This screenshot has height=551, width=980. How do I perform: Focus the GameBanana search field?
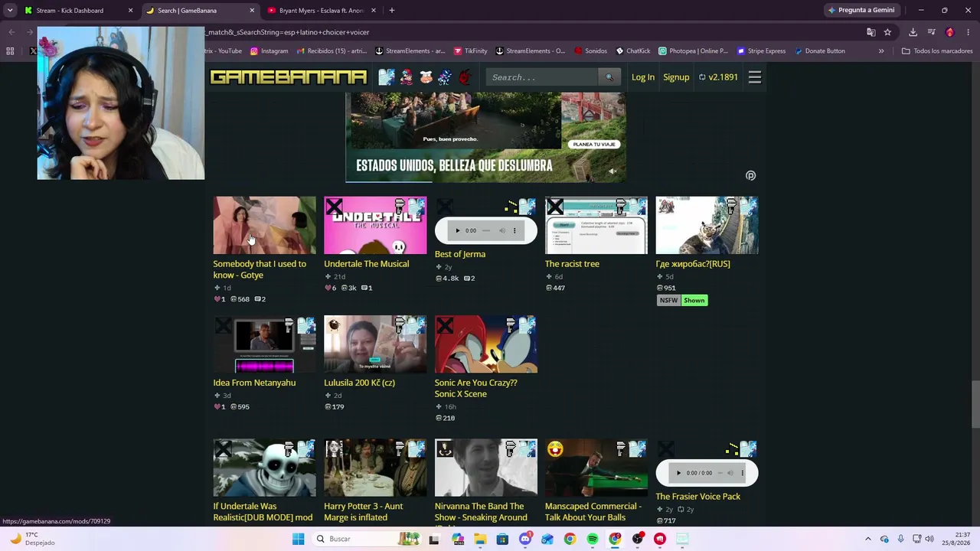click(x=543, y=77)
